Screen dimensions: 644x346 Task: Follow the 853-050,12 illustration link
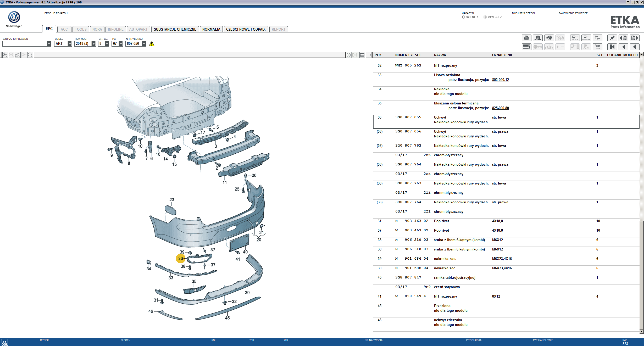[500, 80]
